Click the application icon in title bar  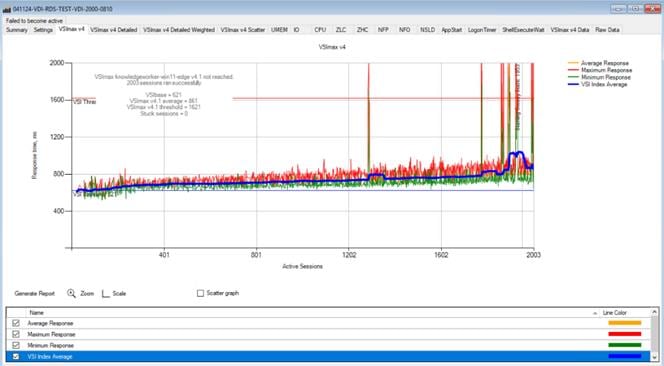[x=7, y=9]
